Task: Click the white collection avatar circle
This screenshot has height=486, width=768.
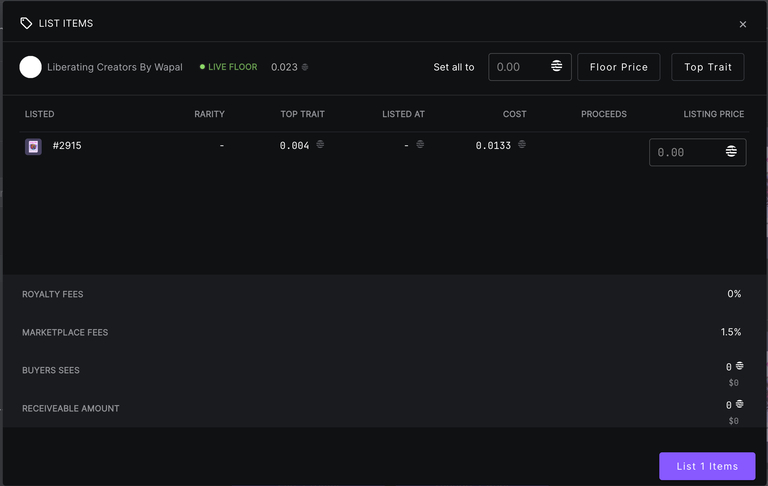Action: pyautogui.click(x=31, y=67)
